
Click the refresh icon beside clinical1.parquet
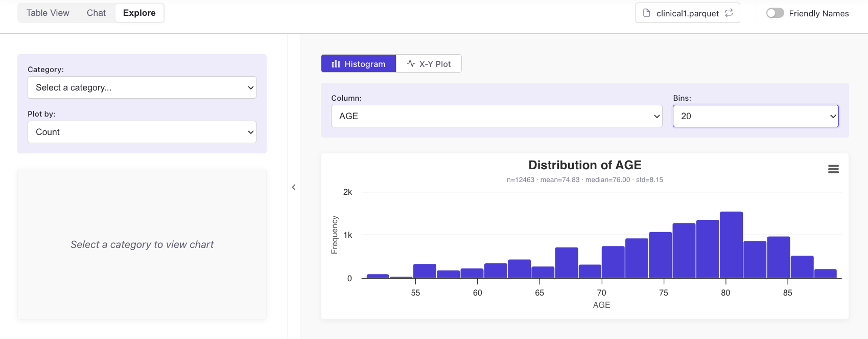tap(729, 13)
